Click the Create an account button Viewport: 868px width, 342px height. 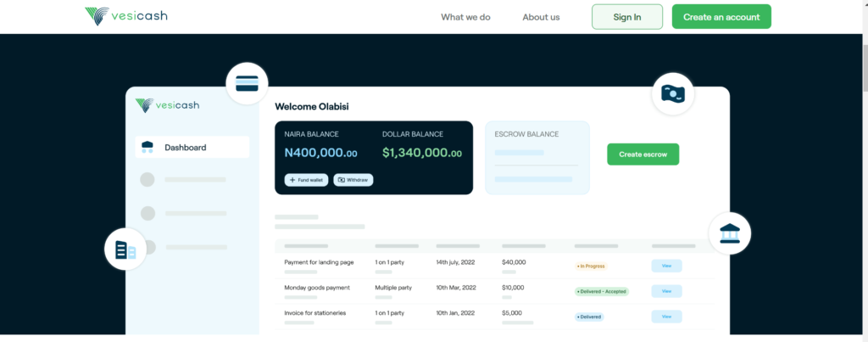point(721,17)
